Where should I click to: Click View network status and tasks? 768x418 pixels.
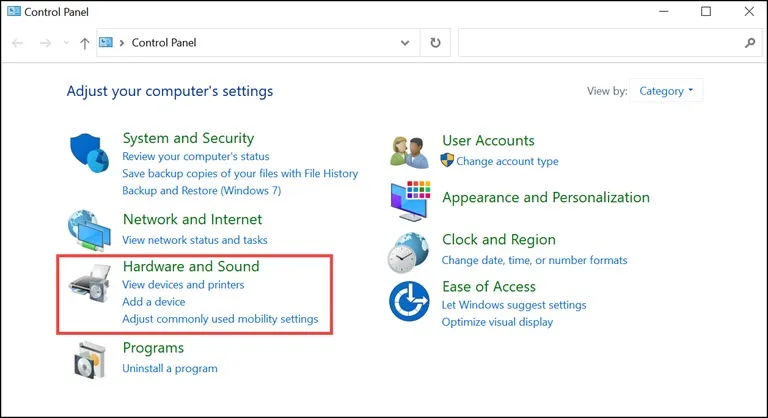coord(194,240)
